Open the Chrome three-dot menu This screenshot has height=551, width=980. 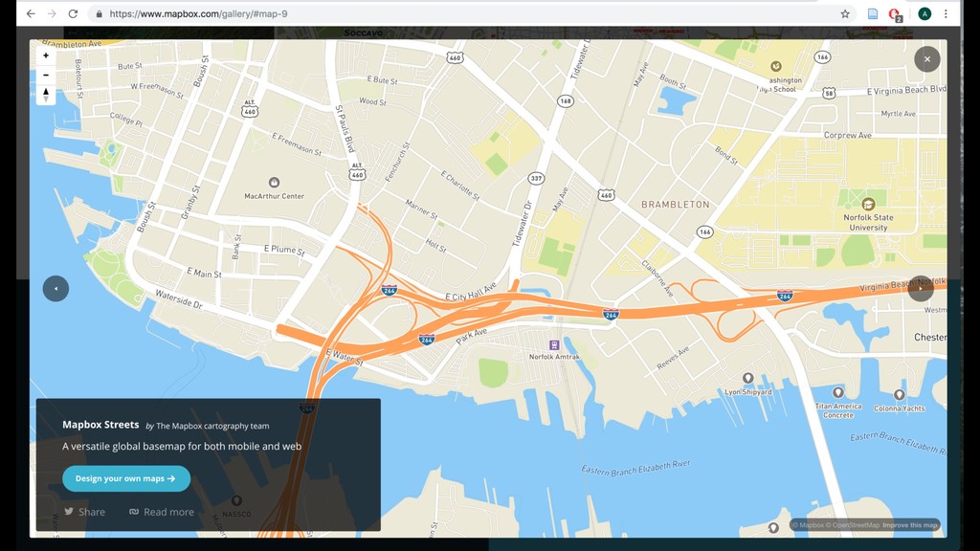coord(947,13)
